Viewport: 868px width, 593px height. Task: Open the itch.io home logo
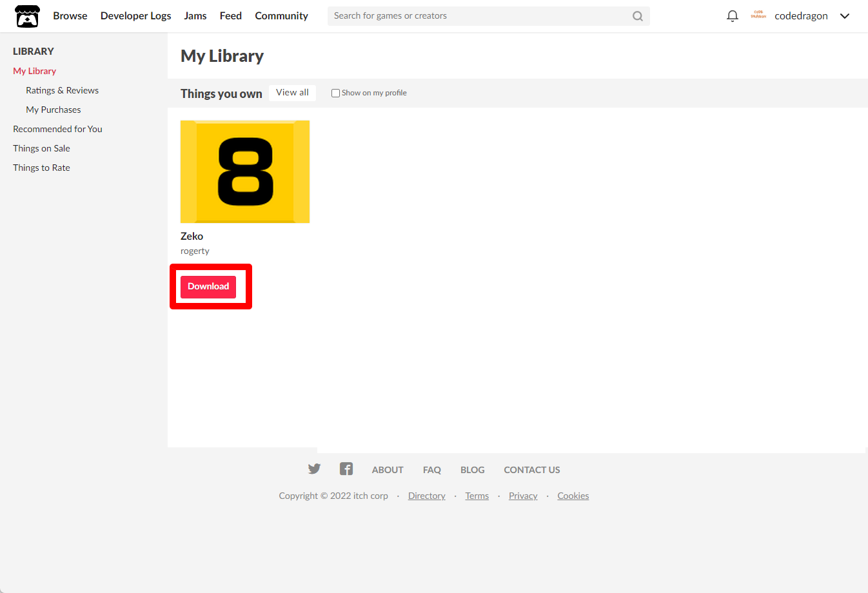tap(28, 16)
